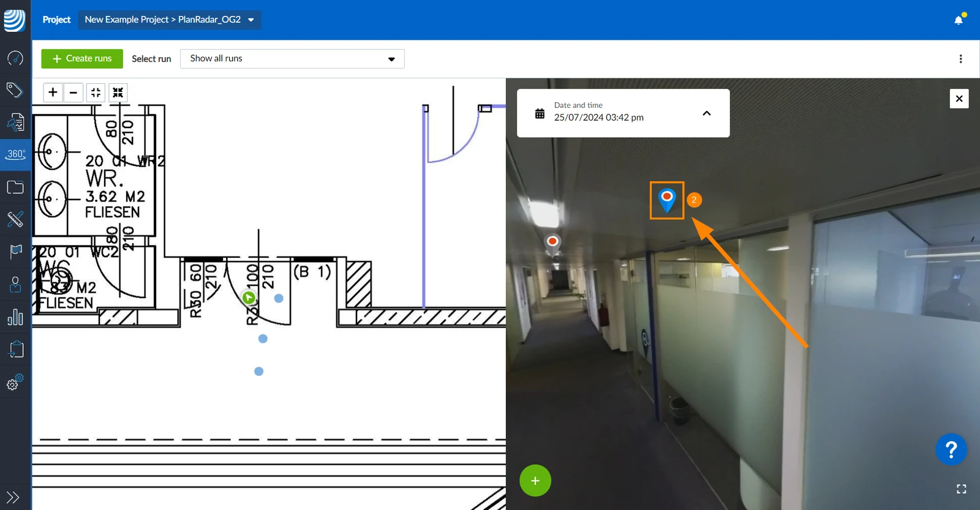The width and height of the screenshot is (980, 510).
Task: Open the settings gears icon in sidebar
Action: click(x=15, y=381)
